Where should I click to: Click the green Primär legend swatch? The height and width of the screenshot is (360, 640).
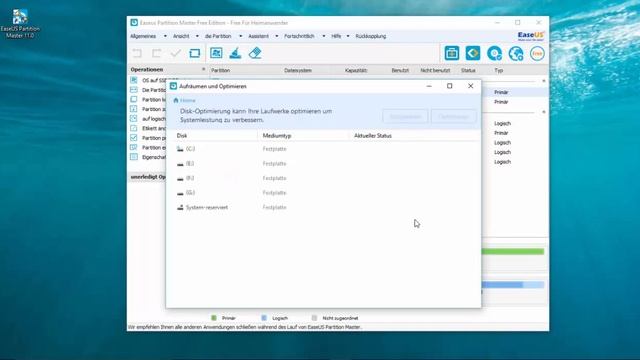click(214, 318)
